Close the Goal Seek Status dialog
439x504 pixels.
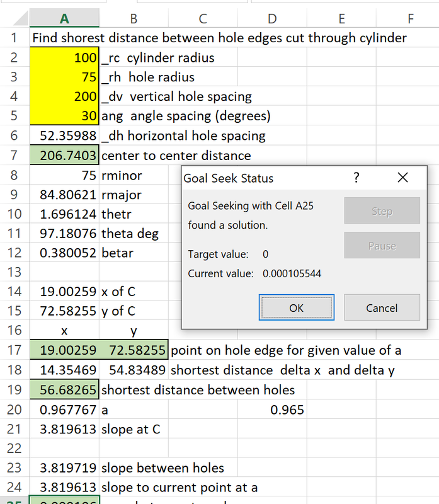(x=402, y=178)
